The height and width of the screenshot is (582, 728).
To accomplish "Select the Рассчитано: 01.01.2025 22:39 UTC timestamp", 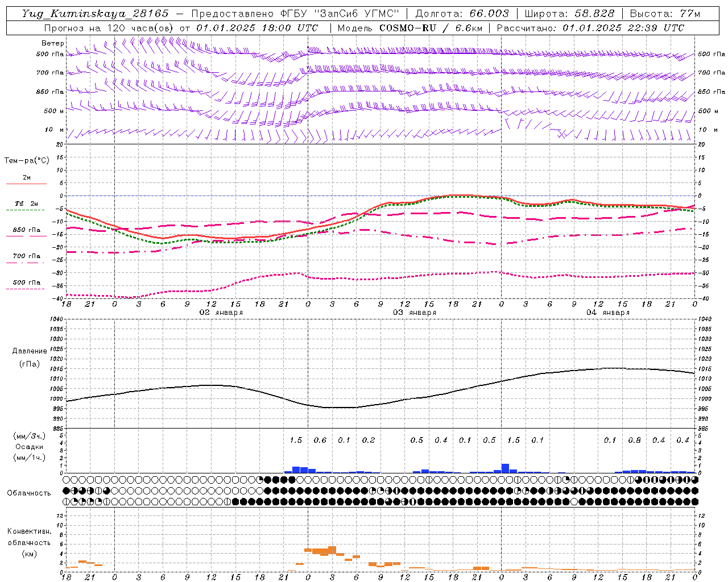I will click(x=590, y=28).
